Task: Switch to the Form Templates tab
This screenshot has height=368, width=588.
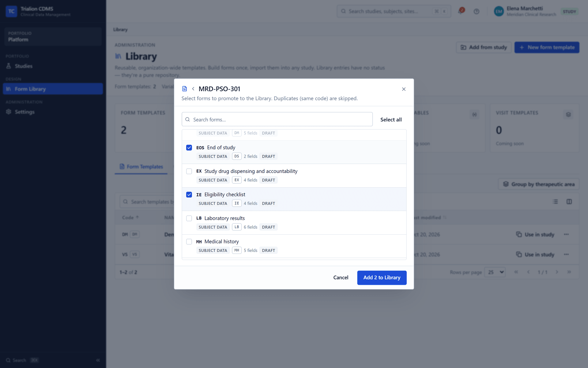Action: point(141,167)
